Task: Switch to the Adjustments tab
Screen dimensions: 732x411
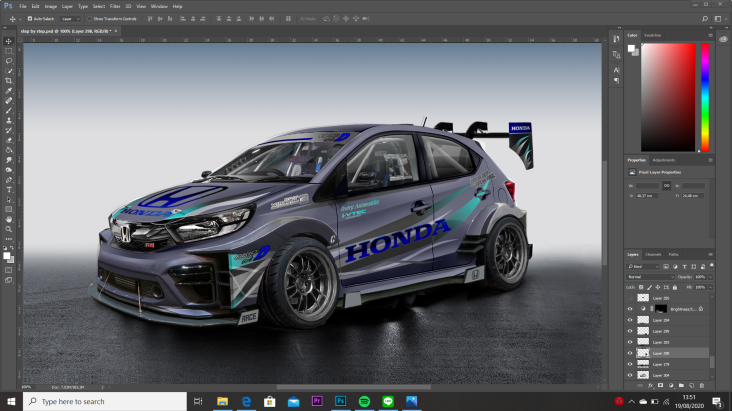Action: pyautogui.click(x=663, y=160)
